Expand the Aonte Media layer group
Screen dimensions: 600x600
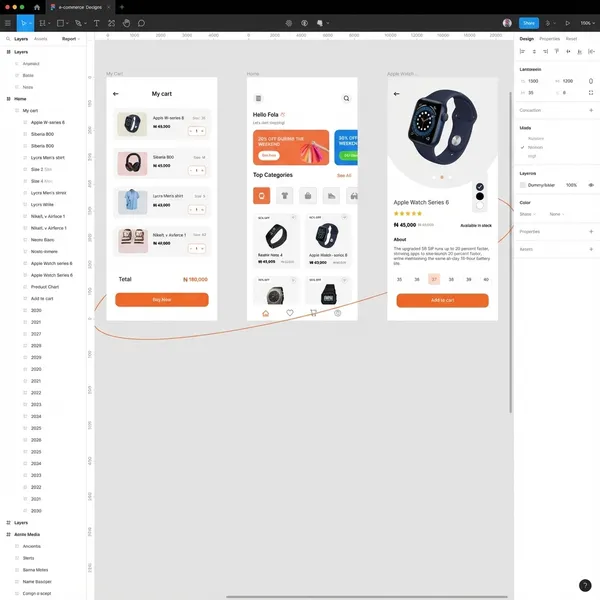pos(8,534)
